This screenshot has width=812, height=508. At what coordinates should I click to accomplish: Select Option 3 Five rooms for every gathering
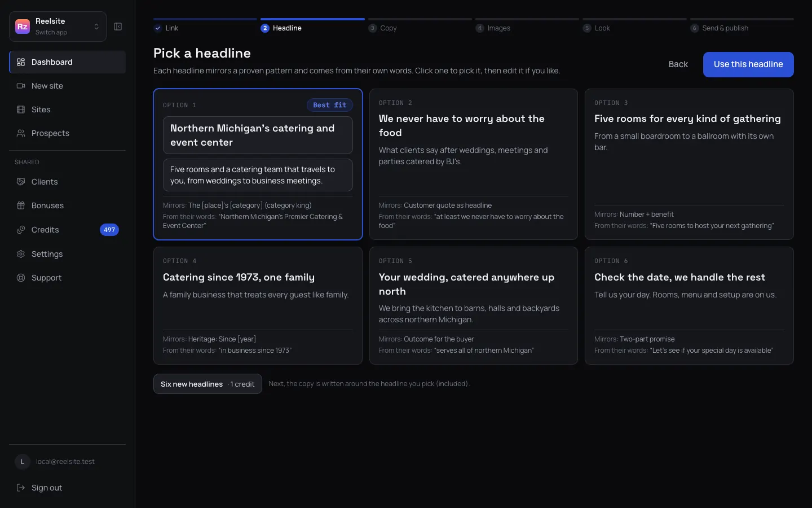(x=689, y=164)
